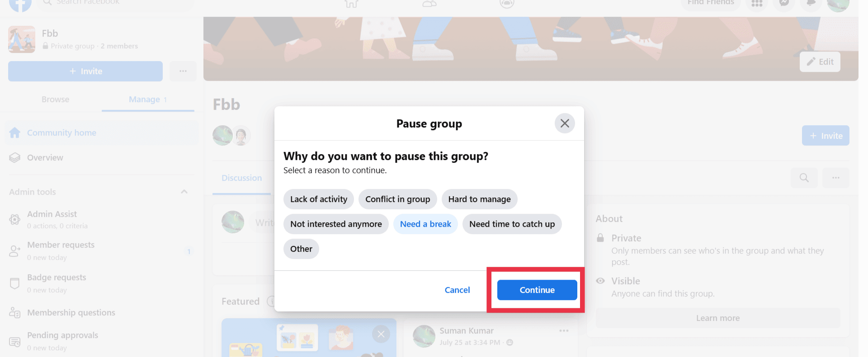This screenshot has height=357, width=868.
Task: Open Overview in sidebar
Action: [x=102, y=158]
